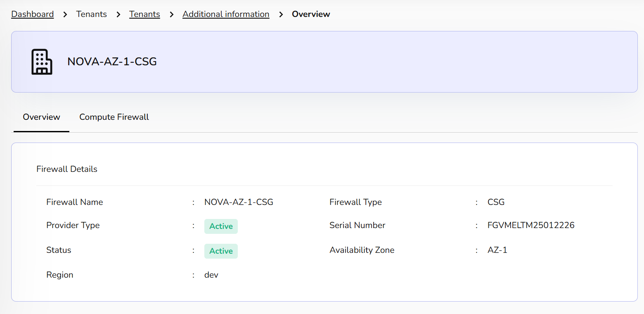
Task: Click the Active badge next to Status
Action: tap(221, 251)
